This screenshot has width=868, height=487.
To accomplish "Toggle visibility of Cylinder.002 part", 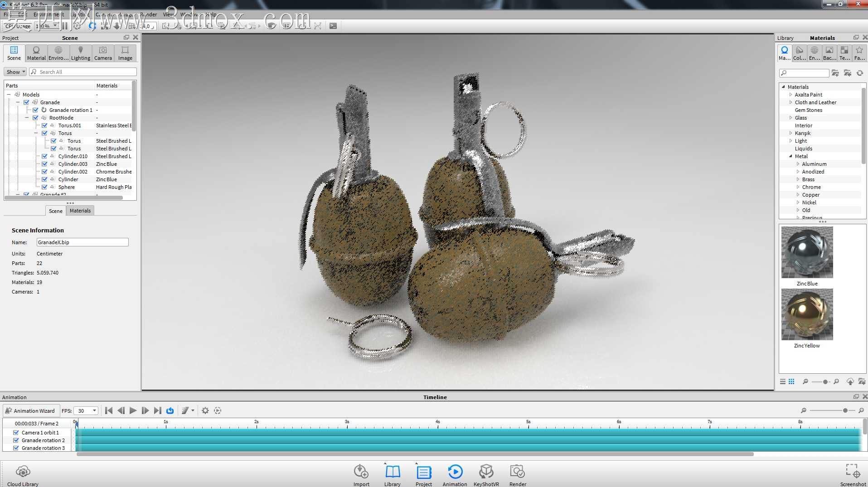I will 44,172.
